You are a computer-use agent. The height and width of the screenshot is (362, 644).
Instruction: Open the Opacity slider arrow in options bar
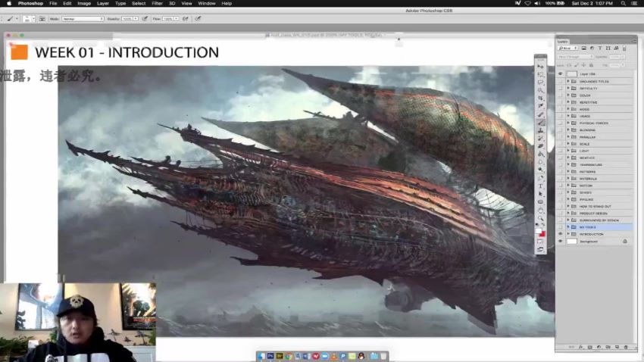(136, 19)
